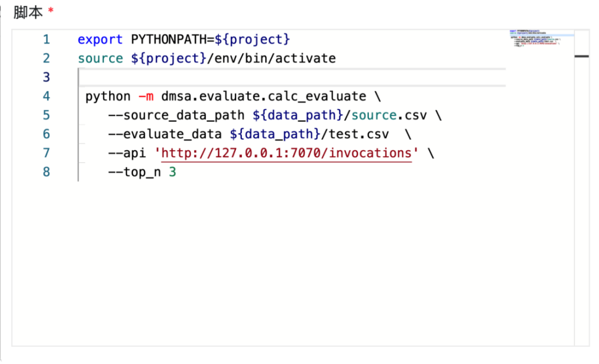599x364 pixels.
Task: Place cursor on the empty third line
Action: (277, 78)
